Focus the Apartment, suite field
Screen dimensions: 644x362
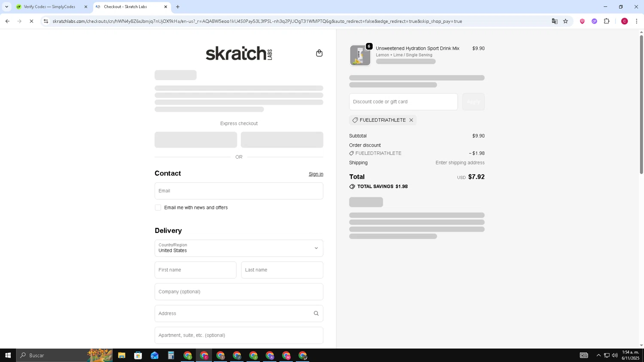point(239,335)
